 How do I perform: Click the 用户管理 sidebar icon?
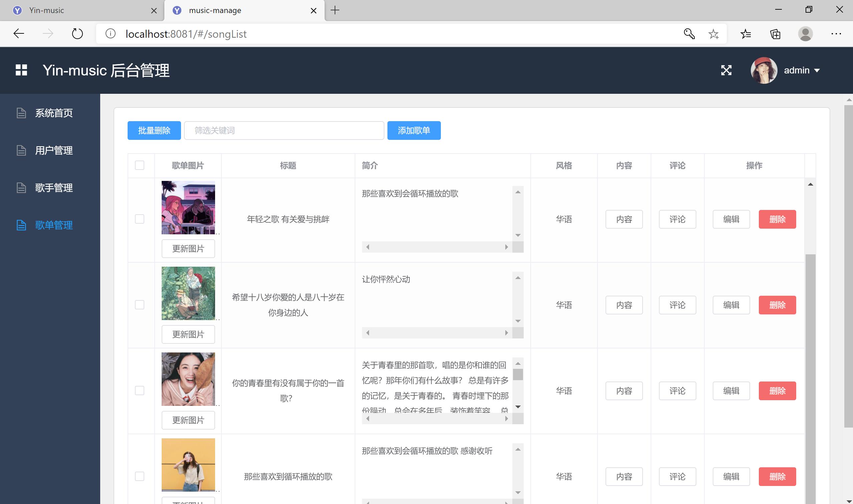tap(21, 151)
